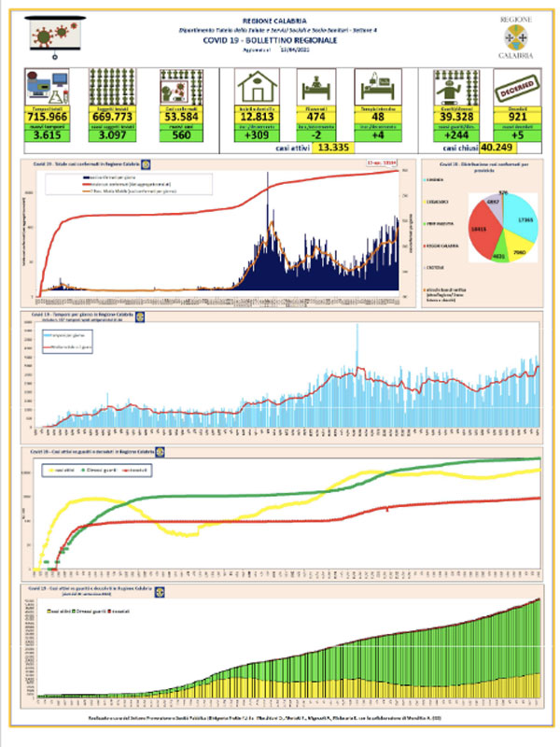560x747 pixels.
Task: Click the home isolation house icon
Action: tap(258, 87)
